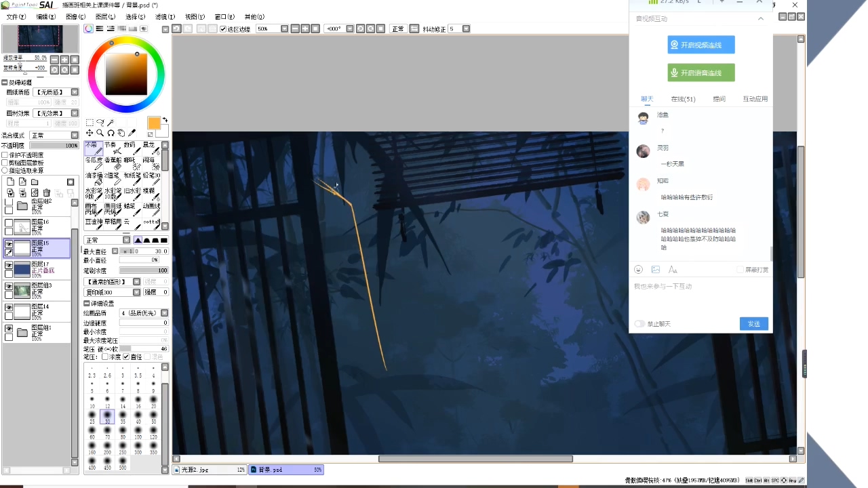The height and width of the screenshot is (488, 868).
Task: Click 开启语音连线 button
Action: pos(701,73)
